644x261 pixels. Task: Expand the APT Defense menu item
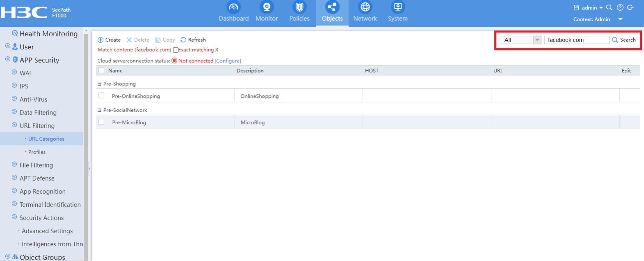[x=14, y=178]
